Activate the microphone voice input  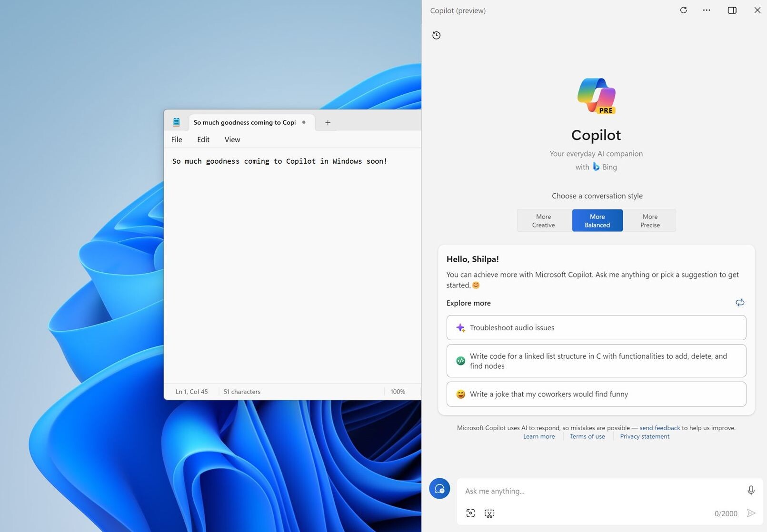[x=751, y=491]
